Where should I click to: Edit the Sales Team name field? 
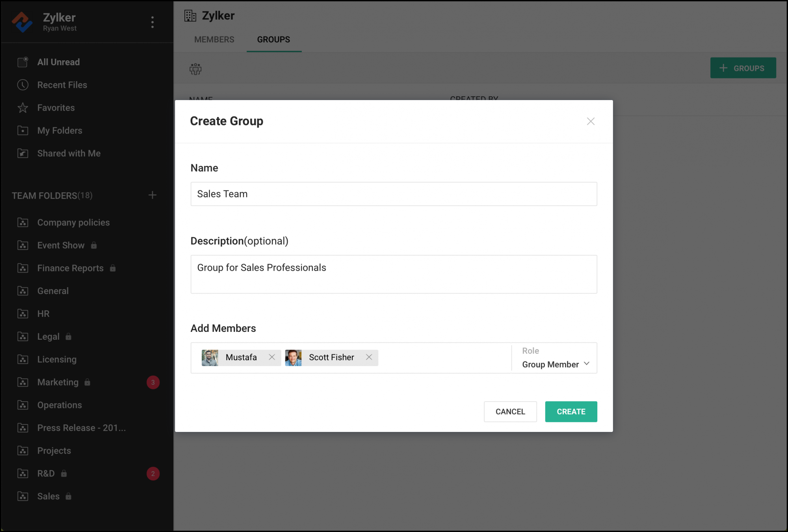point(394,193)
